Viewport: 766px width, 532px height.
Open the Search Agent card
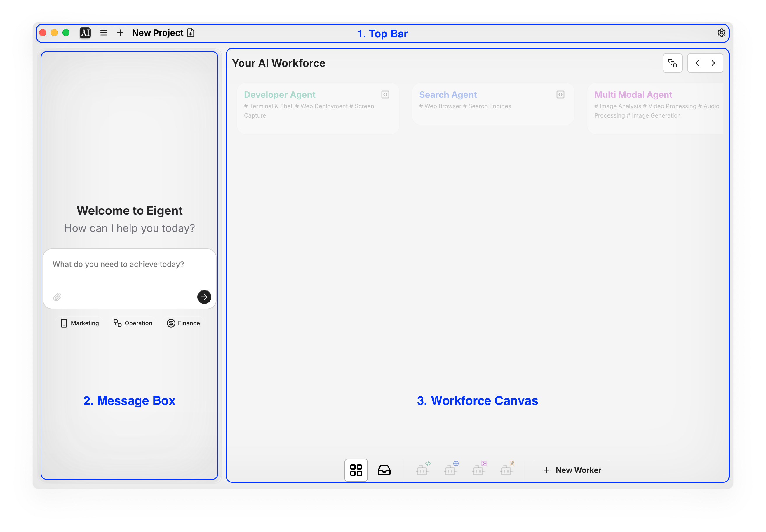pyautogui.click(x=493, y=104)
